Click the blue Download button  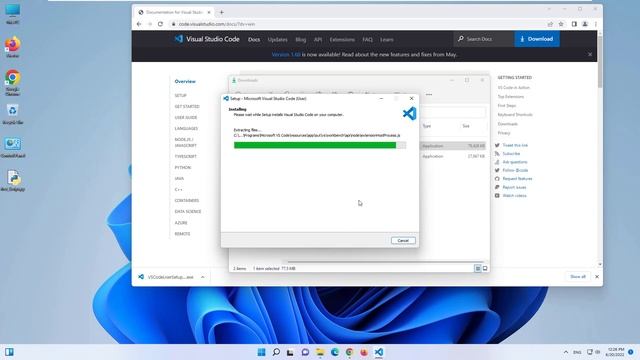pos(537,39)
